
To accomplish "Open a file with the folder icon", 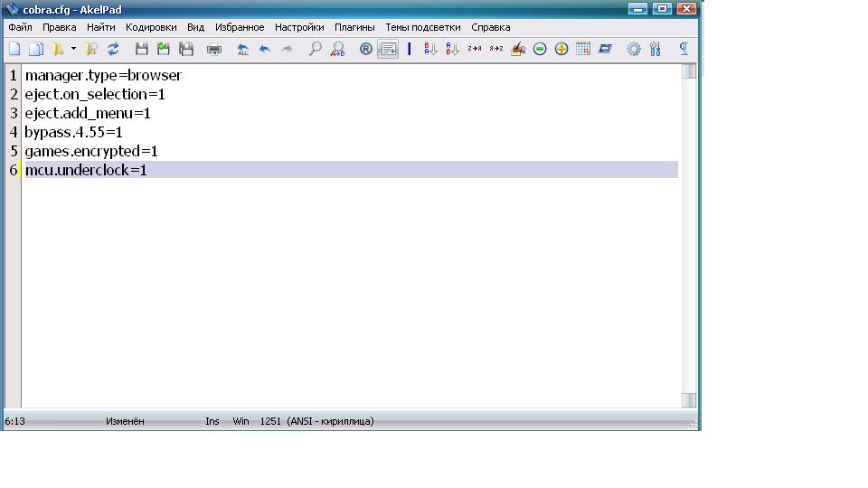I will coord(58,49).
